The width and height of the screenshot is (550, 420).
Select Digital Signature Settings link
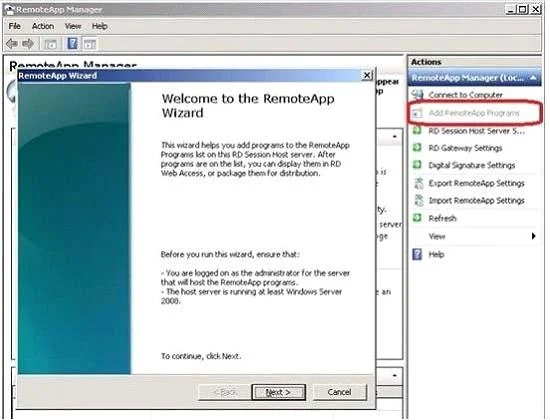[472, 165]
